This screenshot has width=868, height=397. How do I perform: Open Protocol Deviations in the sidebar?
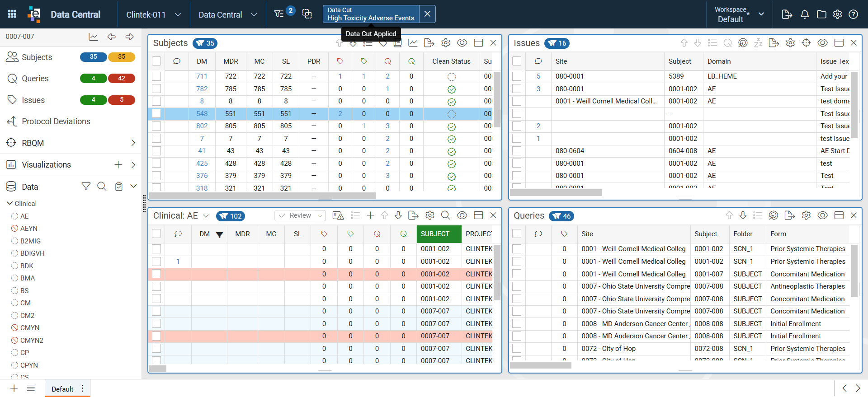[x=56, y=121]
